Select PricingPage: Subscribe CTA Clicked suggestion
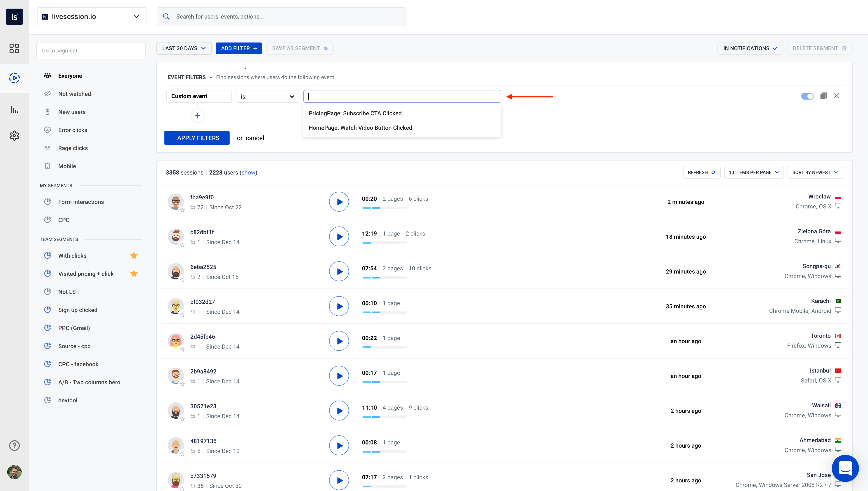The width and height of the screenshot is (868, 491). [x=355, y=113]
